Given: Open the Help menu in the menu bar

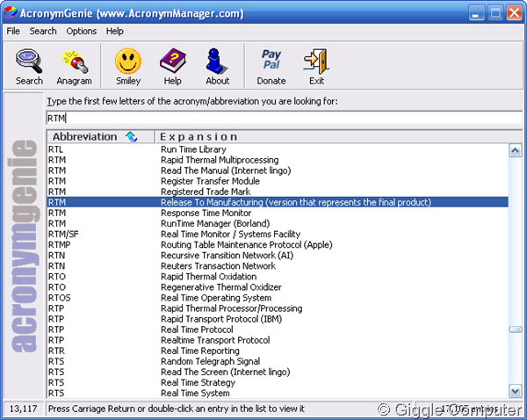Looking at the screenshot, I should click(115, 31).
